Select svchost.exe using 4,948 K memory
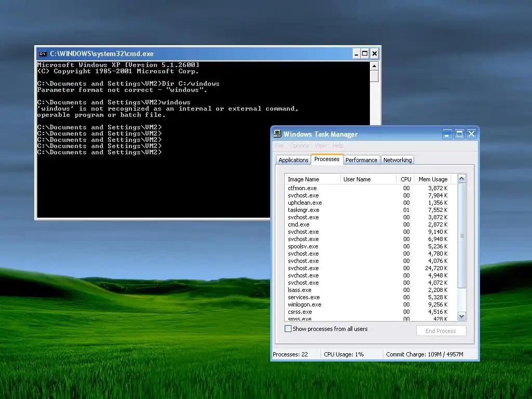This screenshot has height=399, width=532. pyautogui.click(x=371, y=275)
